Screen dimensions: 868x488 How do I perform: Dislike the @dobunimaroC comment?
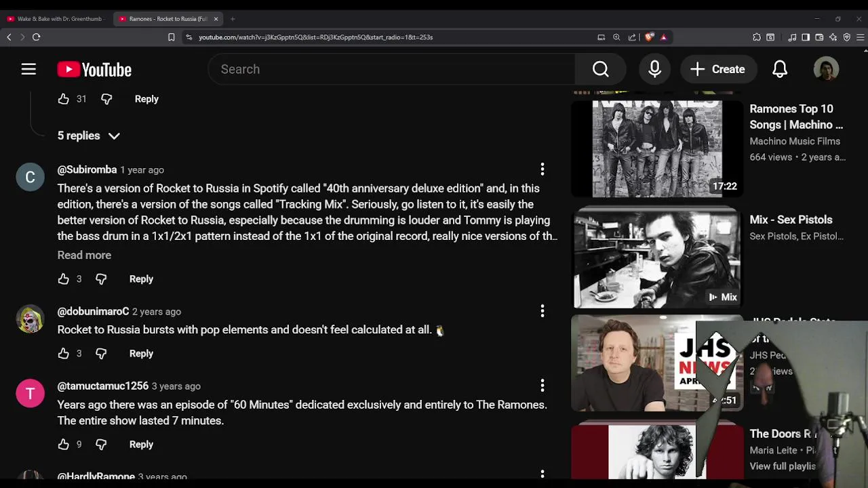pyautogui.click(x=101, y=354)
